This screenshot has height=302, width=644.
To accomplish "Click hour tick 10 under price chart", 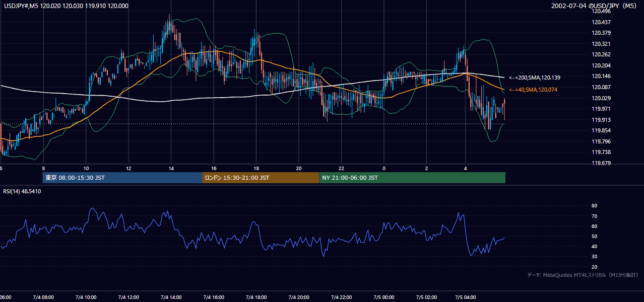I will [86, 169].
